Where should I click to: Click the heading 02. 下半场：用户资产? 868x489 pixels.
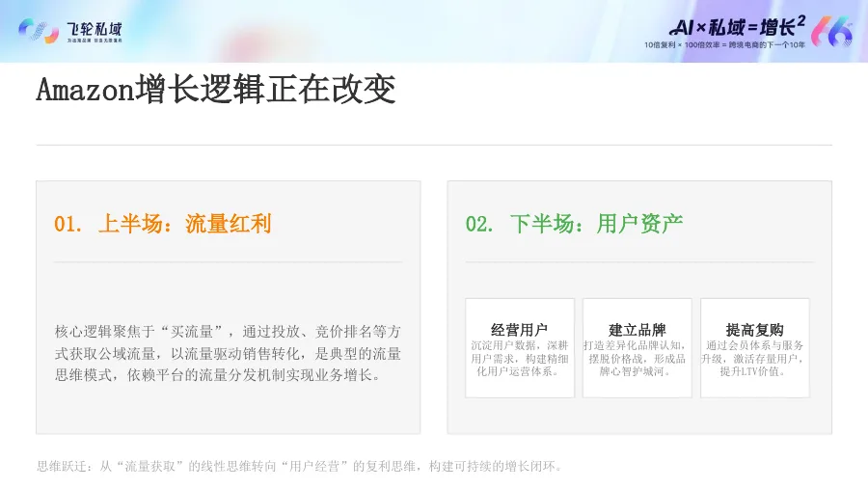point(574,224)
